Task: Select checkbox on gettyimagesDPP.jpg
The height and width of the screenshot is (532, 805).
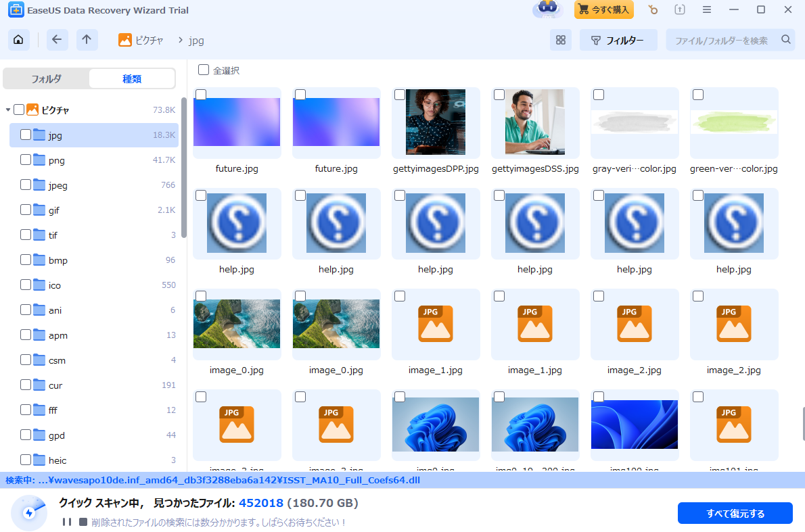Action: pyautogui.click(x=400, y=95)
